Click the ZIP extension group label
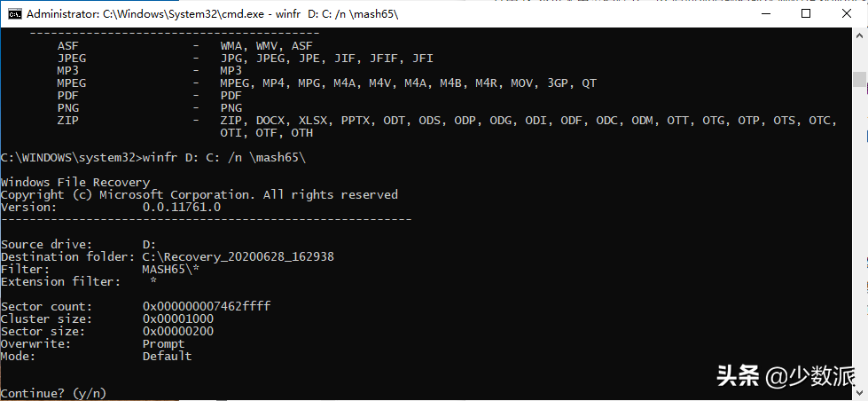 [x=67, y=120]
